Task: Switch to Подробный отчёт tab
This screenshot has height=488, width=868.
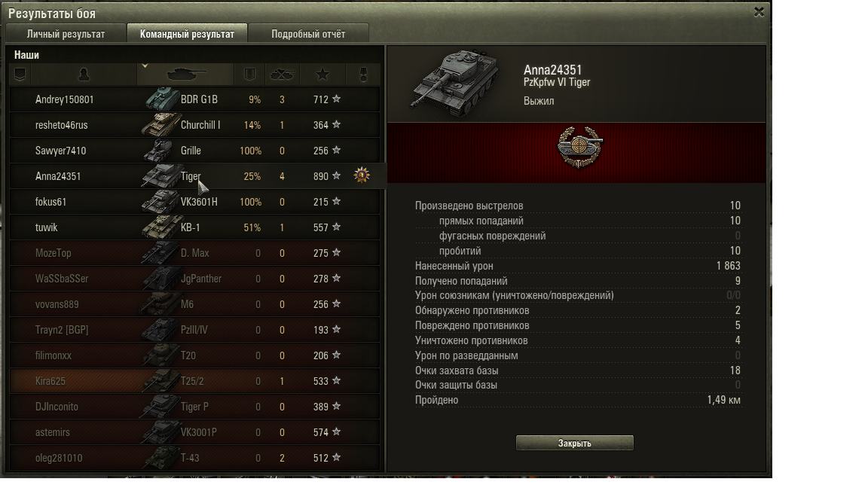Action: click(308, 34)
